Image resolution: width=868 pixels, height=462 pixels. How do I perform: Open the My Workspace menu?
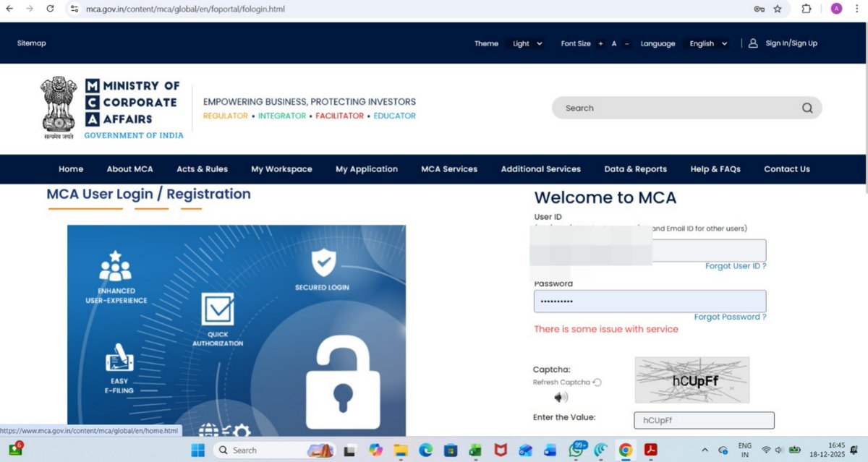click(281, 169)
